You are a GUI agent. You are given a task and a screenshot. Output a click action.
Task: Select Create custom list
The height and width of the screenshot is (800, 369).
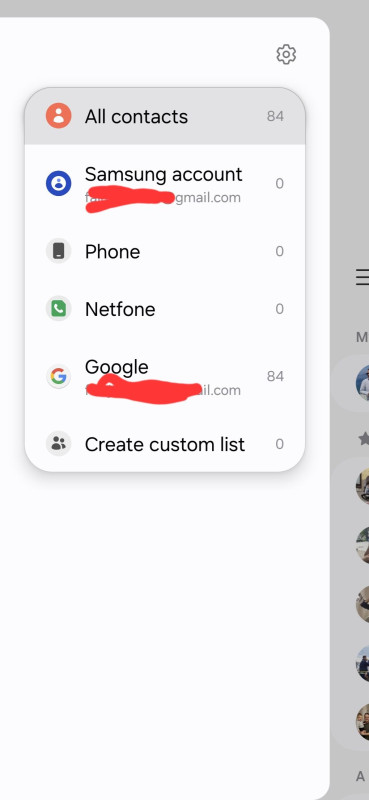pos(165,444)
